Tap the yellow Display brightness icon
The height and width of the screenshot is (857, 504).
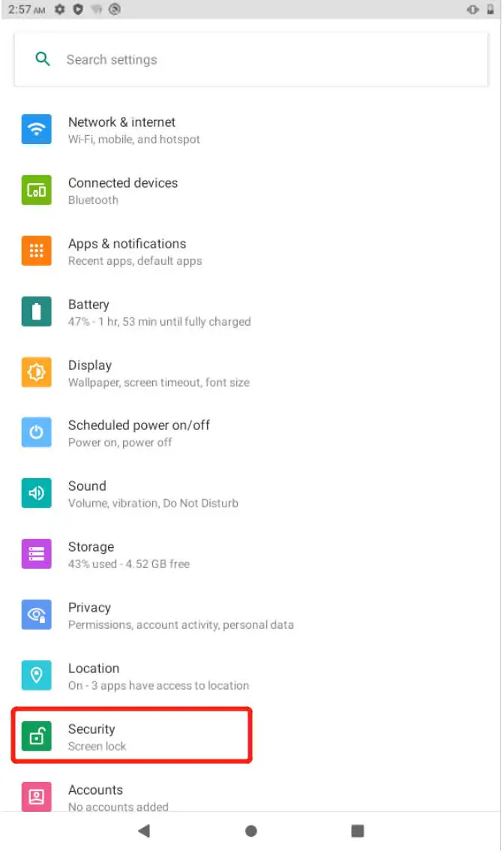click(37, 372)
